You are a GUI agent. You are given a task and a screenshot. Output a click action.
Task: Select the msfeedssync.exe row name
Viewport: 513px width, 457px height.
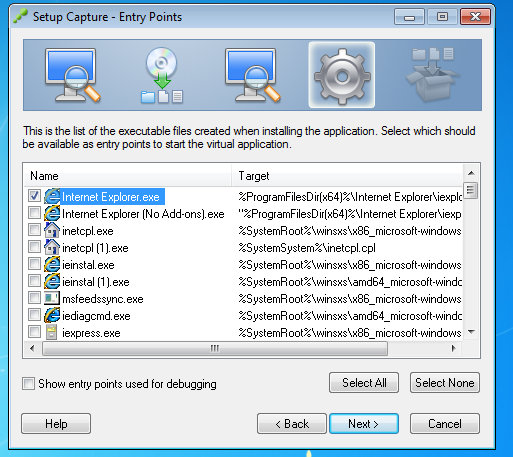pyautogui.click(x=103, y=299)
